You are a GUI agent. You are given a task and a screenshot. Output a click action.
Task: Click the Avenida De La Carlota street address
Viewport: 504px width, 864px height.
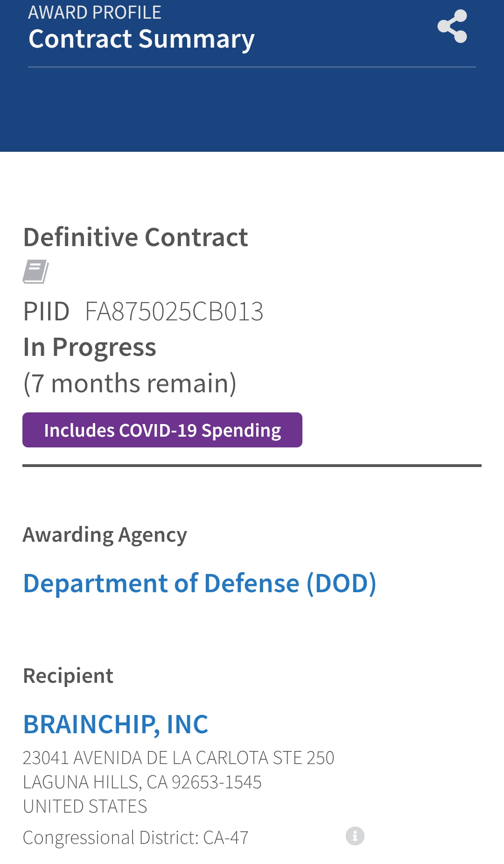[x=179, y=758]
